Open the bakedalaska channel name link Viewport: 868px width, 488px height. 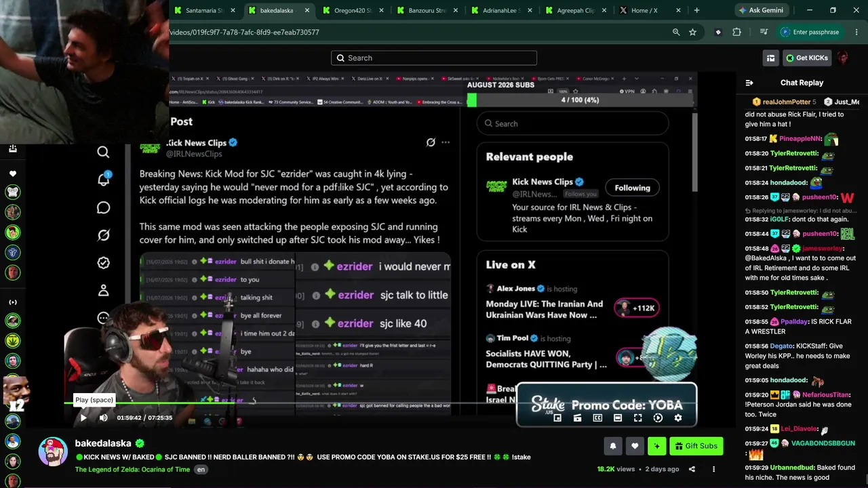click(x=103, y=443)
